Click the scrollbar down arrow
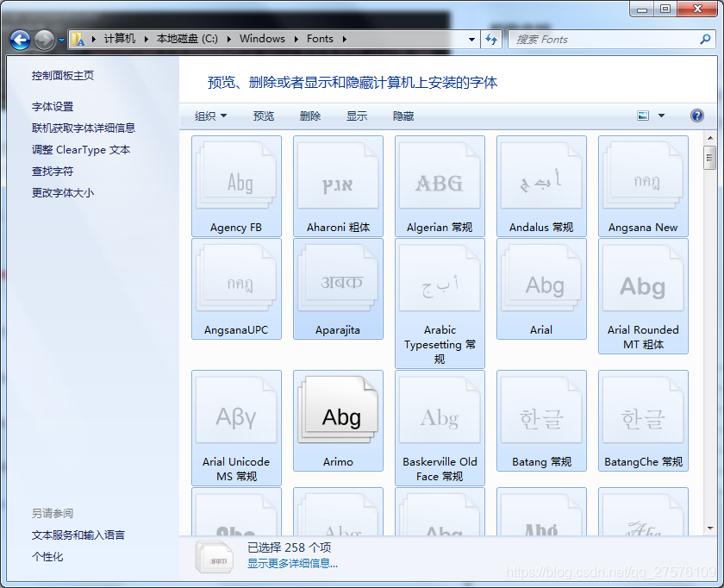This screenshot has width=724, height=588. (x=710, y=528)
